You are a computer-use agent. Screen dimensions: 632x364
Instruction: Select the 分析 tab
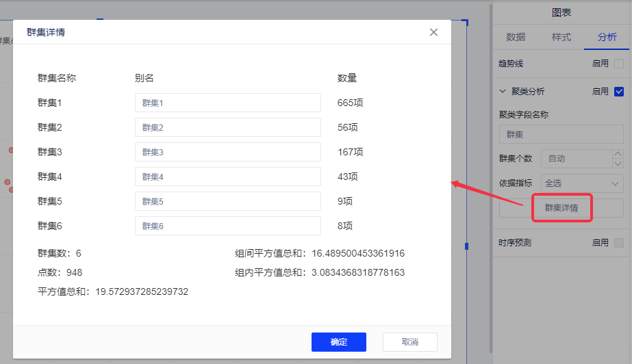tap(607, 38)
